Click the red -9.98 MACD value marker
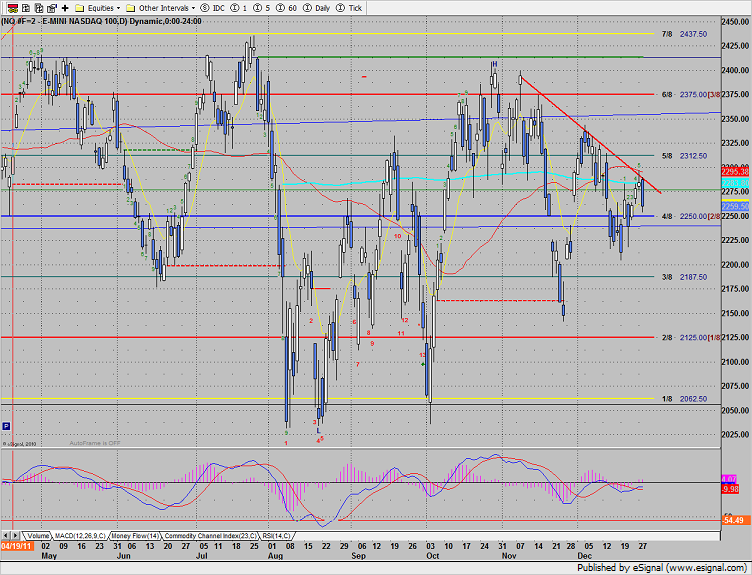 click(730, 489)
